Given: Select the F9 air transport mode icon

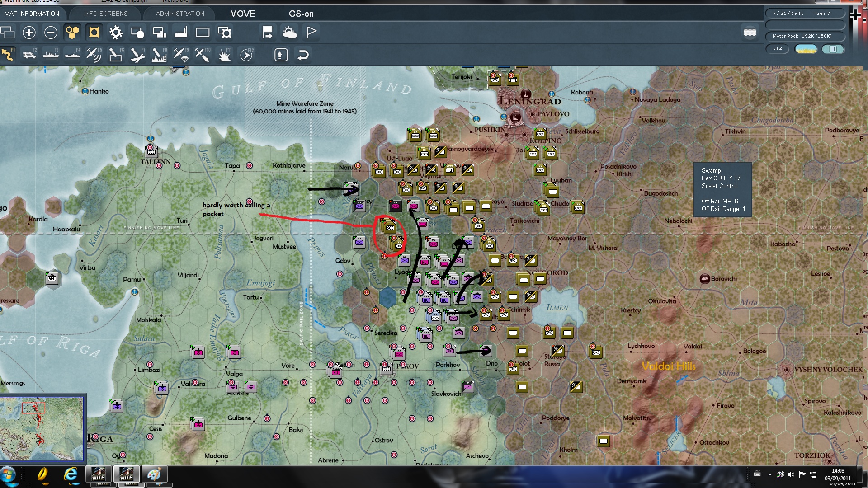Looking at the screenshot, I should pos(181,55).
